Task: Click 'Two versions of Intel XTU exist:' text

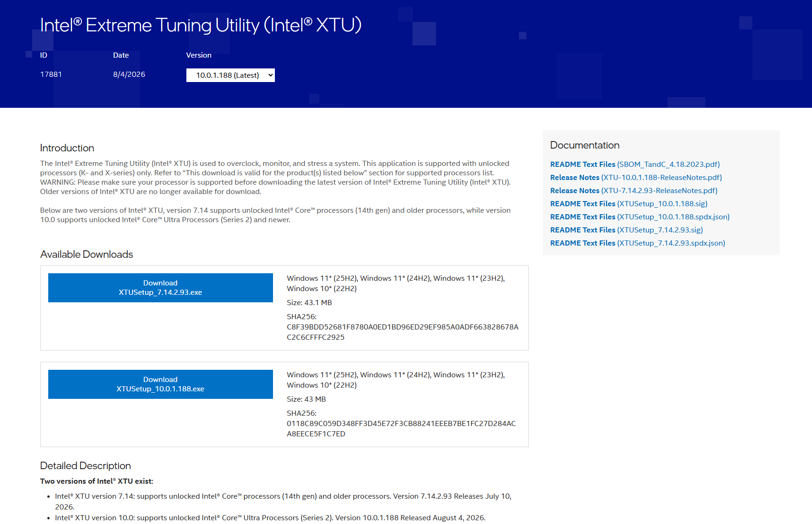Action: (x=97, y=481)
